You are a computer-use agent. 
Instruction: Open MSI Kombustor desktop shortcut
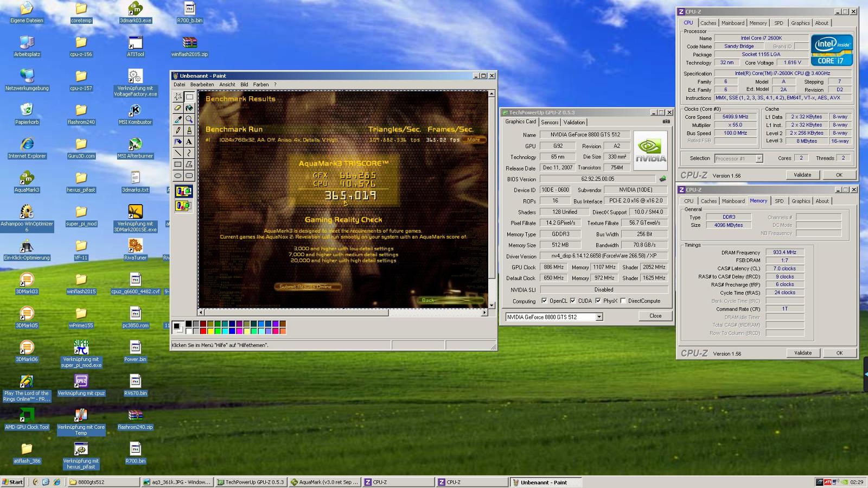(x=135, y=114)
